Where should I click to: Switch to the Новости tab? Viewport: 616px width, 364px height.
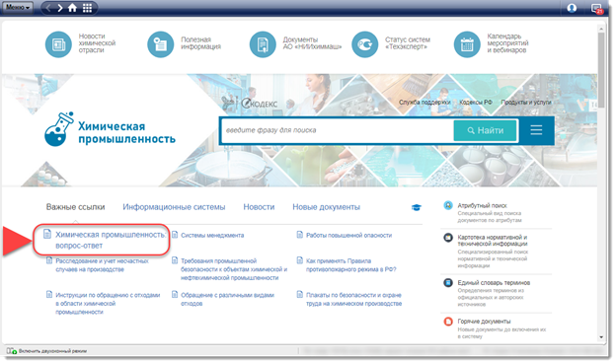coord(259,207)
